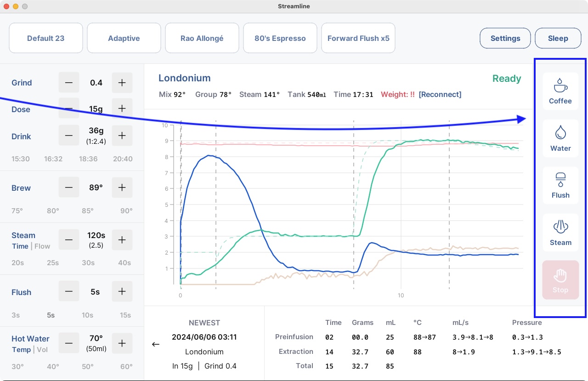
Task: Click the Reconnect scale link
Action: [x=440, y=94]
